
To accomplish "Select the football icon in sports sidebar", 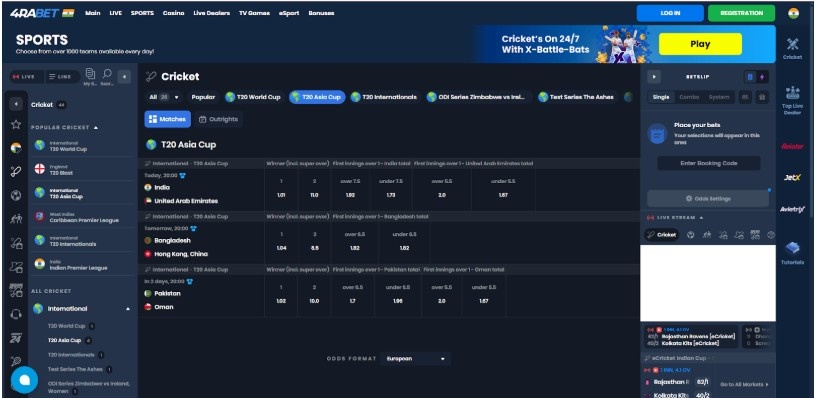I will click(16, 195).
